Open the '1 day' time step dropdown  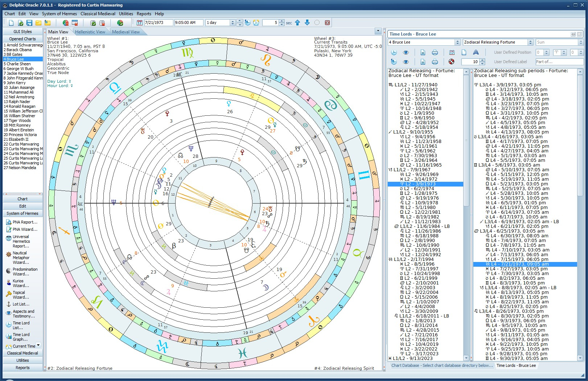pyautogui.click(x=233, y=22)
